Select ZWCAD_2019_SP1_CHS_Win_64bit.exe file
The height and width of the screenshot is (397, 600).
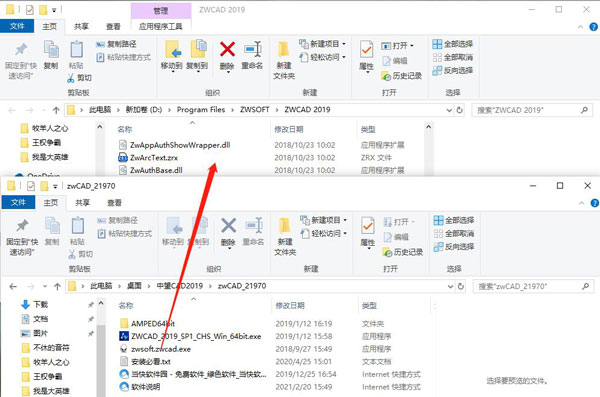coord(196,336)
